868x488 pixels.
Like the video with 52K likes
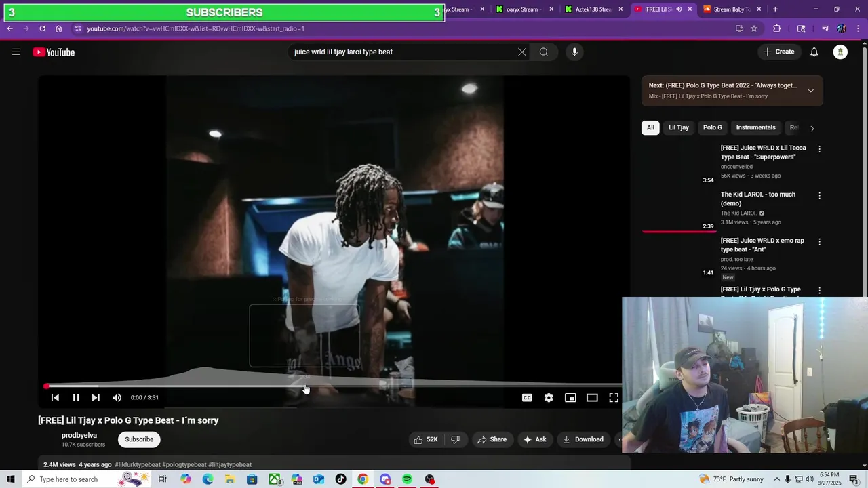[x=425, y=439]
